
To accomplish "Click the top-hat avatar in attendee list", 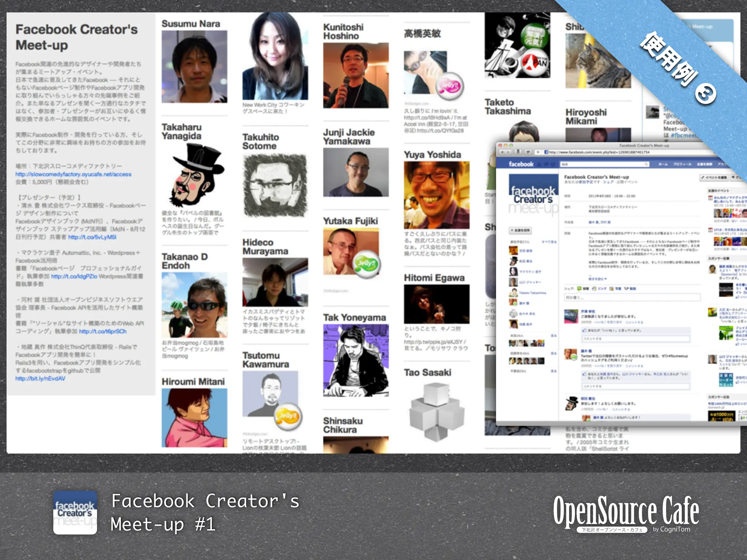I will click(x=513, y=261).
